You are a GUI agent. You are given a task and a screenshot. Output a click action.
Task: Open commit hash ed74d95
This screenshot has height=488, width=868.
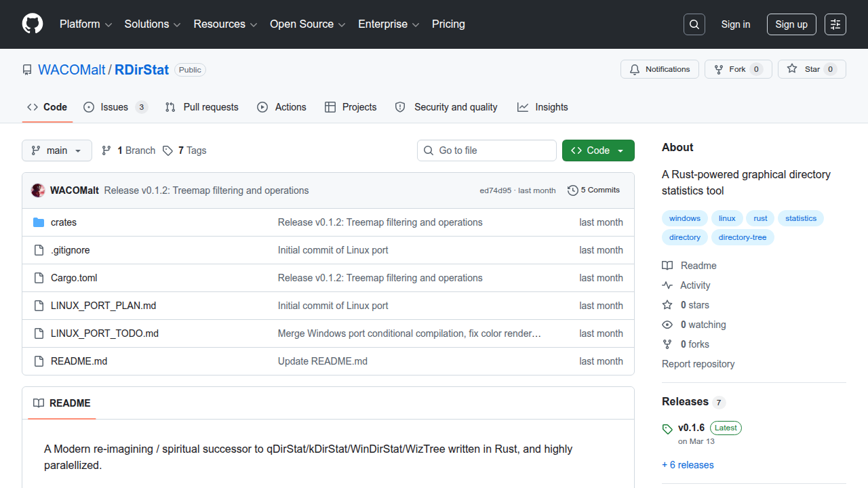point(496,190)
